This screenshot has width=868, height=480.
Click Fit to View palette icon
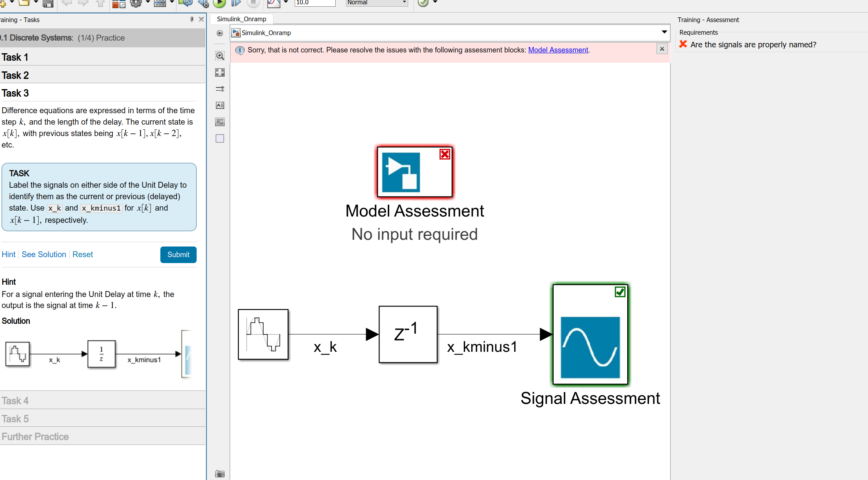(x=220, y=72)
